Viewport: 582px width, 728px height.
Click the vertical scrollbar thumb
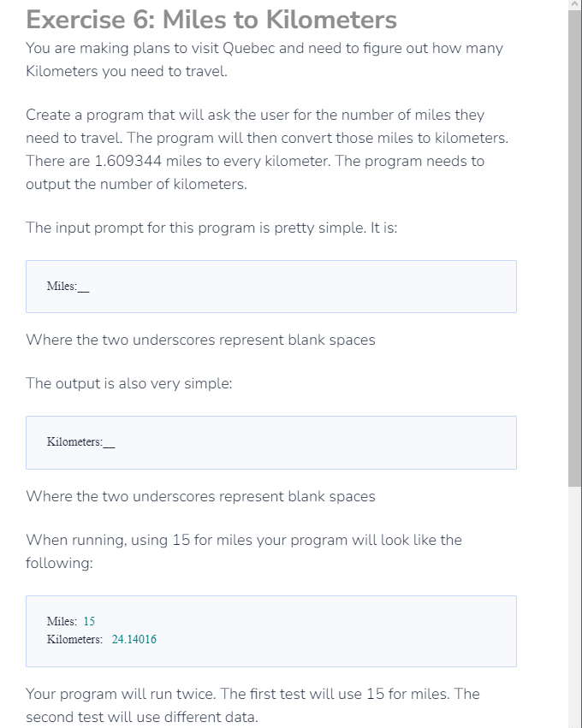(575, 248)
